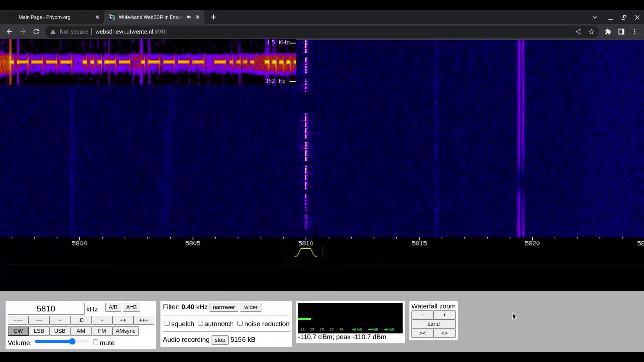The height and width of the screenshot is (362, 644).
Task: Click the Waterfall zoom band button
Action: click(433, 324)
